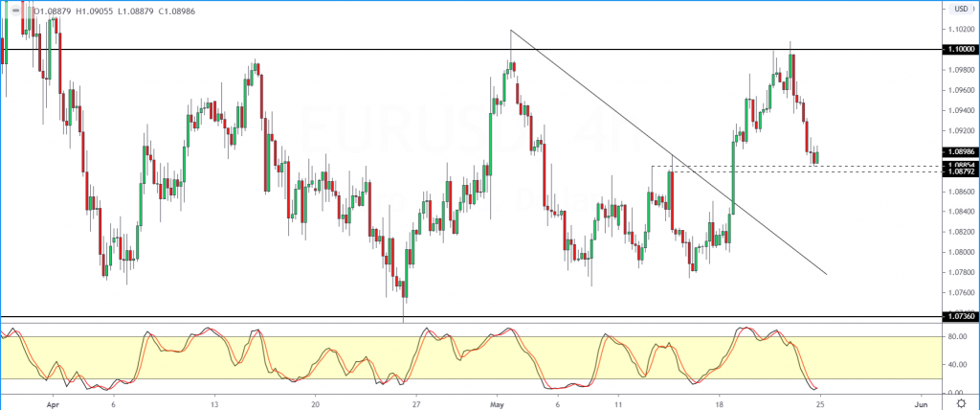Click the current price label 1.08986

(x=960, y=151)
